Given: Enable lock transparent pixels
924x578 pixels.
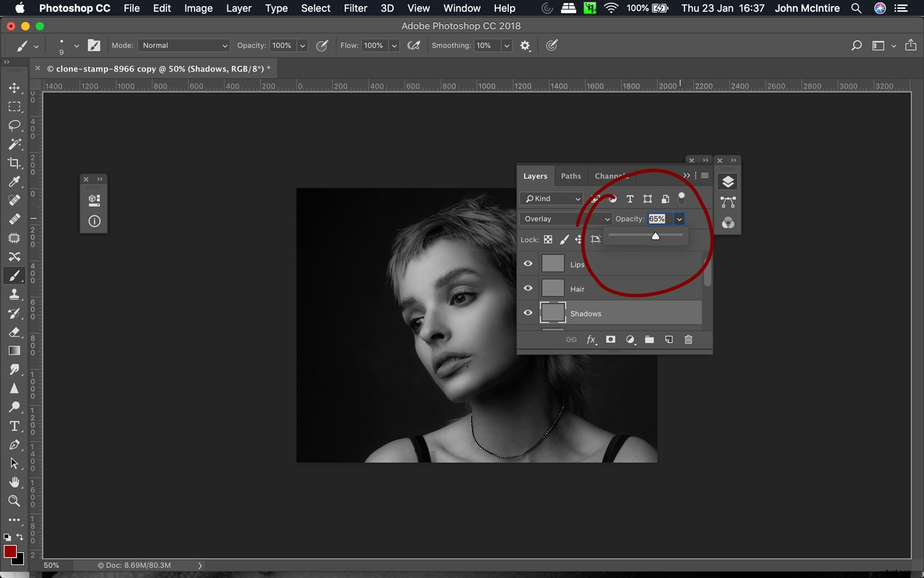Looking at the screenshot, I should (x=548, y=239).
